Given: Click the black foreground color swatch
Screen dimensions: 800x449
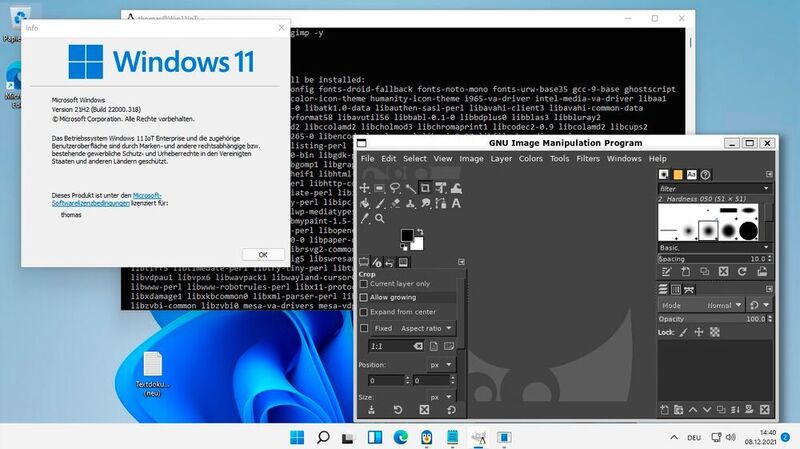Looking at the screenshot, I should tap(407, 235).
